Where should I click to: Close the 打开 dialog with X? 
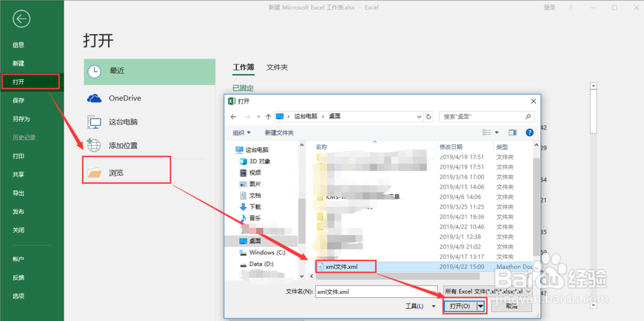click(533, 101)
